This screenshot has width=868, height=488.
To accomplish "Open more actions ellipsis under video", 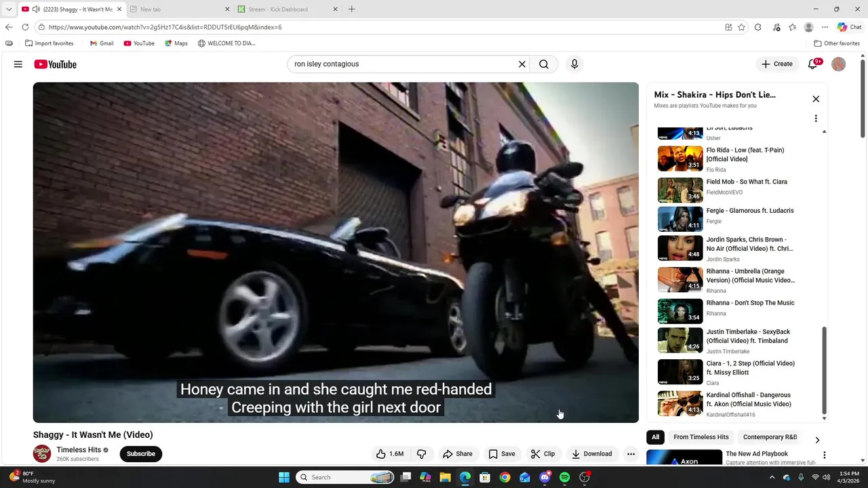I will tap(631, 454).
